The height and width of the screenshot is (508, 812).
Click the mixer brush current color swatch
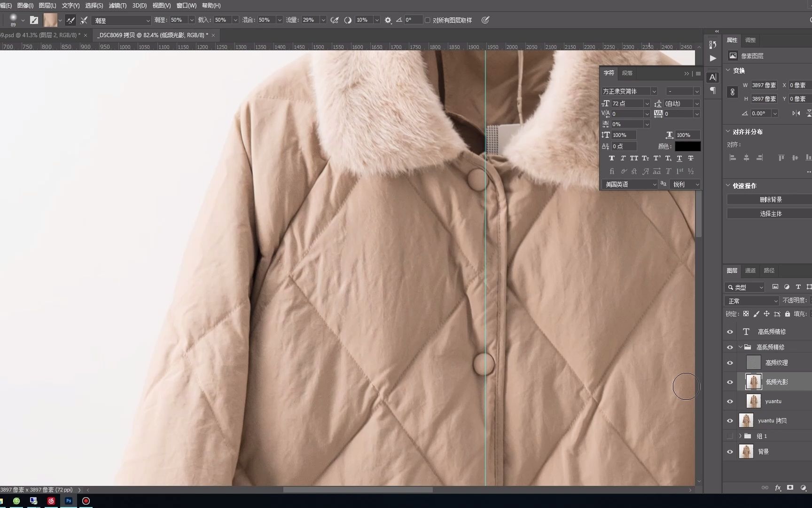(50, 20)
